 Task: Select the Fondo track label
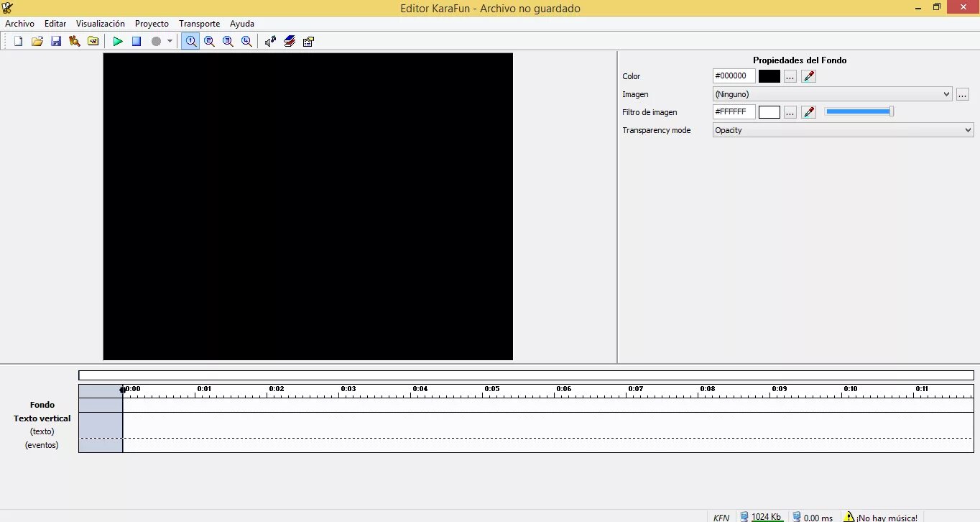(42, 405)
